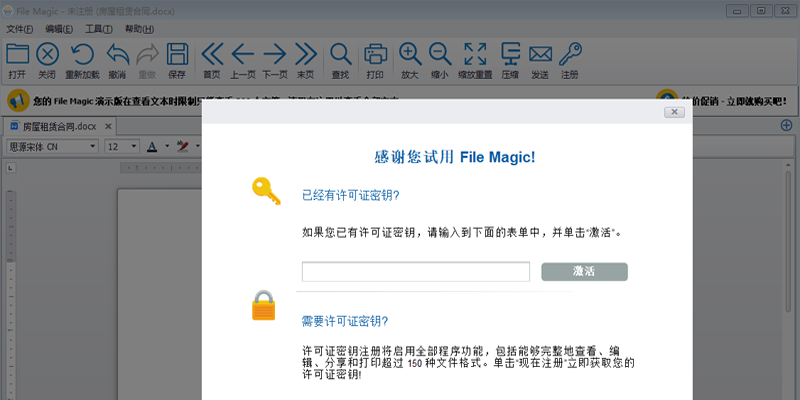Click the blue plus icon to add tab
800x400 pixels.
pos(787,125)
